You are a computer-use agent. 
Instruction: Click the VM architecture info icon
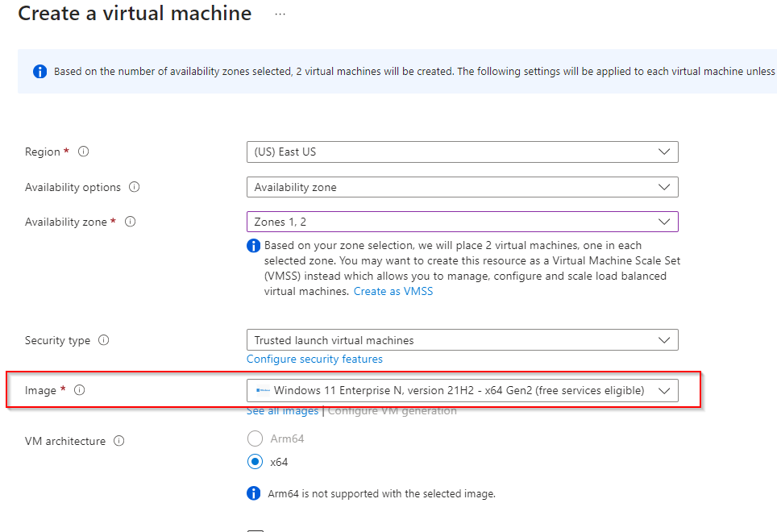[119, 441]
